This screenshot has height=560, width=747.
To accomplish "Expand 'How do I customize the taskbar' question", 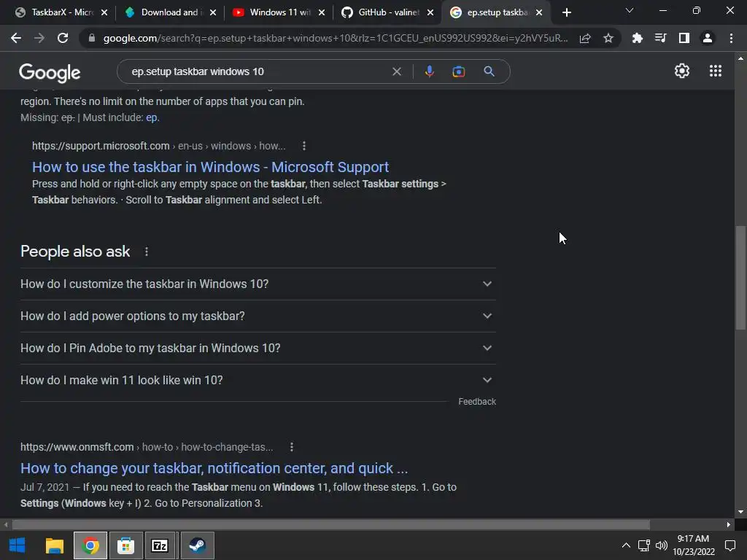I will [x=258, y=284].
